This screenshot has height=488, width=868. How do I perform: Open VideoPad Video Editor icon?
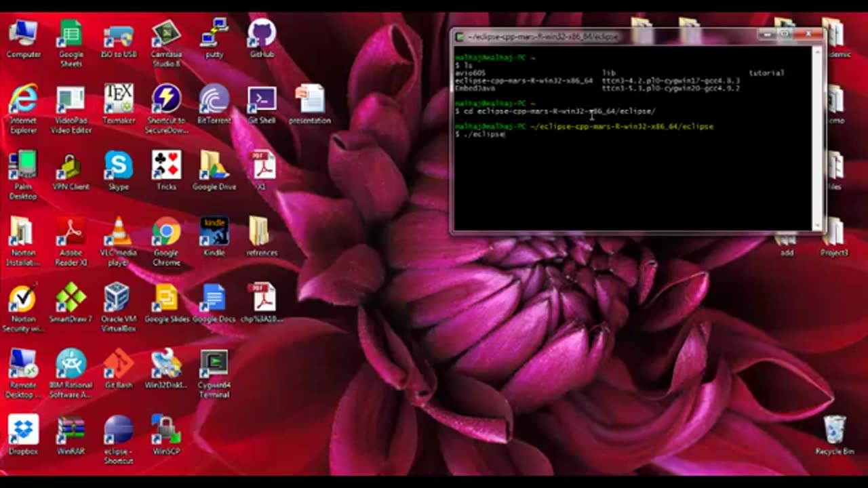[x=71, y=108]
